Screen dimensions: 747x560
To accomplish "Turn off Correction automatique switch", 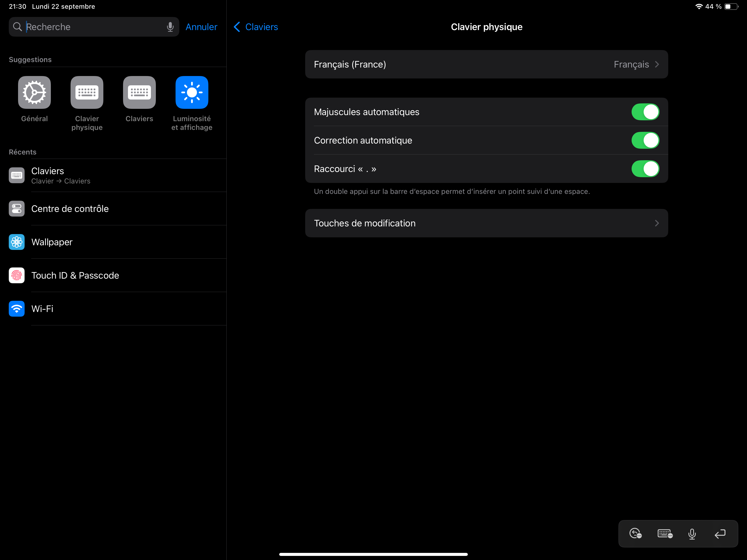I will (645, 141).
